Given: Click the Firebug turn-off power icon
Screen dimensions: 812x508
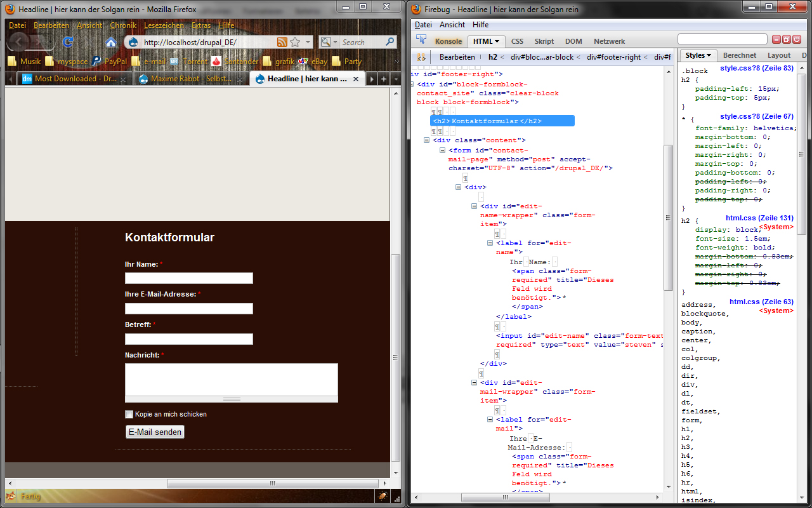Looking at the screenshot, I should pos(796,39).
